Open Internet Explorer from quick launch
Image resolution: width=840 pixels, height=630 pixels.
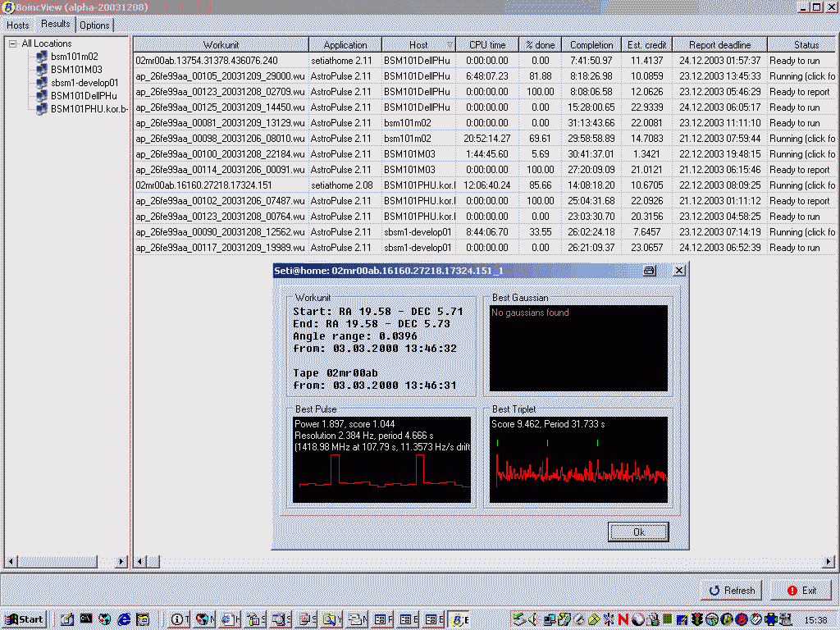coord(124,619)
